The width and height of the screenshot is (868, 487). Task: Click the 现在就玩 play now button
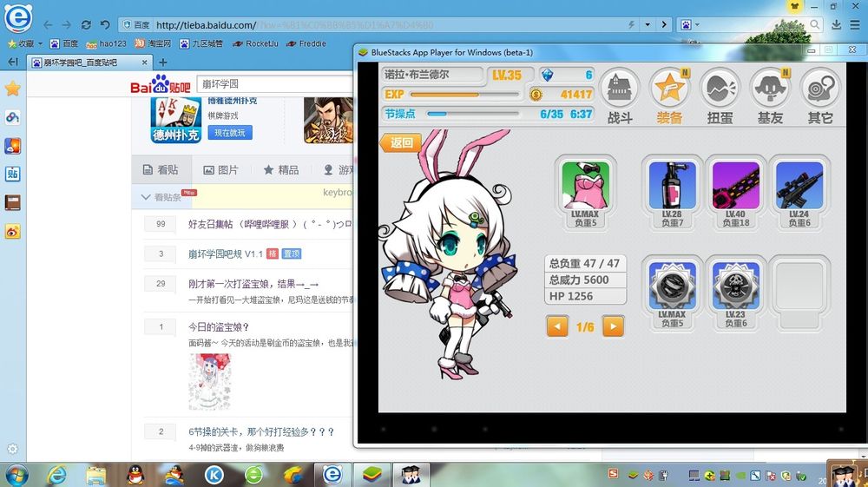[x=230, y=133]
